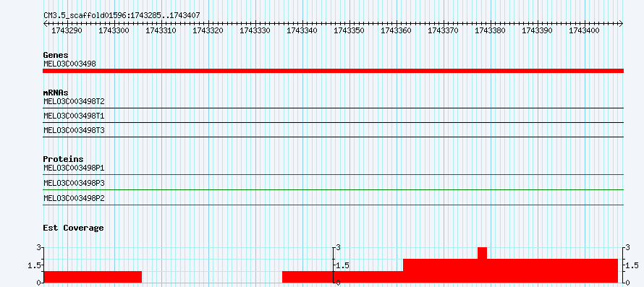Image resolution: width=644 pixels, height=287 pixels.
Task: Click the right arrow of the ruler
Action: (x=621, y=23)
